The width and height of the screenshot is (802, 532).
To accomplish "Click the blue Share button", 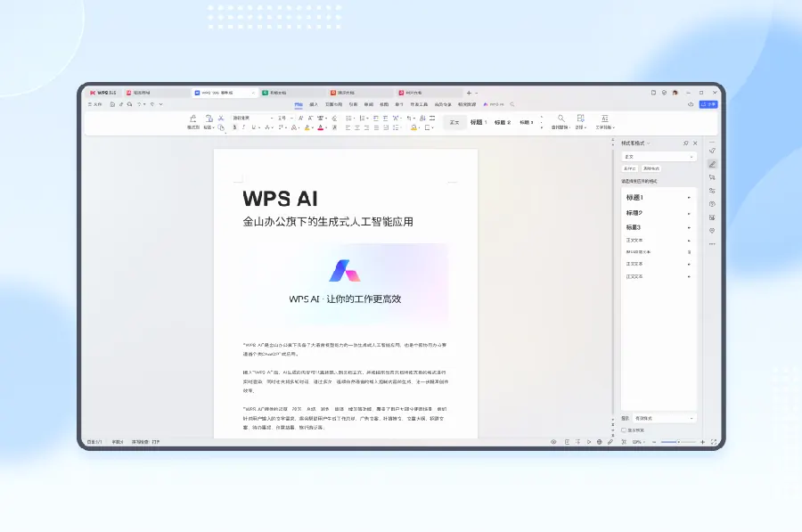I will 708,104.
